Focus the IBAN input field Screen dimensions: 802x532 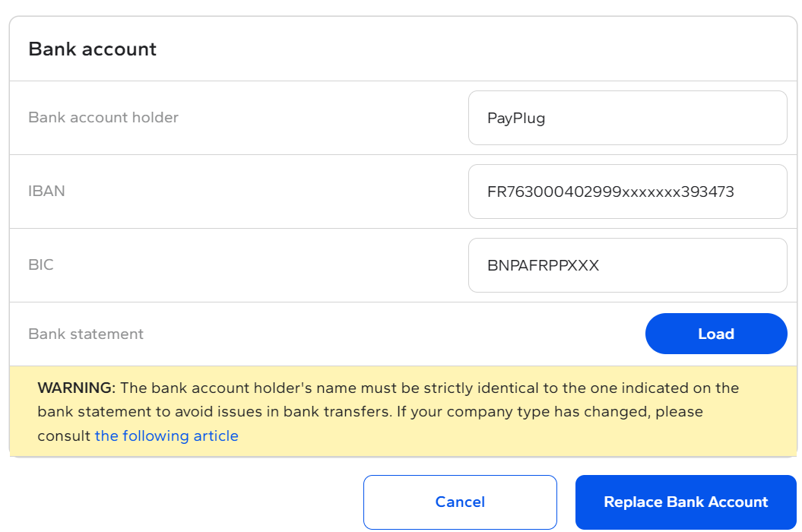628,192
